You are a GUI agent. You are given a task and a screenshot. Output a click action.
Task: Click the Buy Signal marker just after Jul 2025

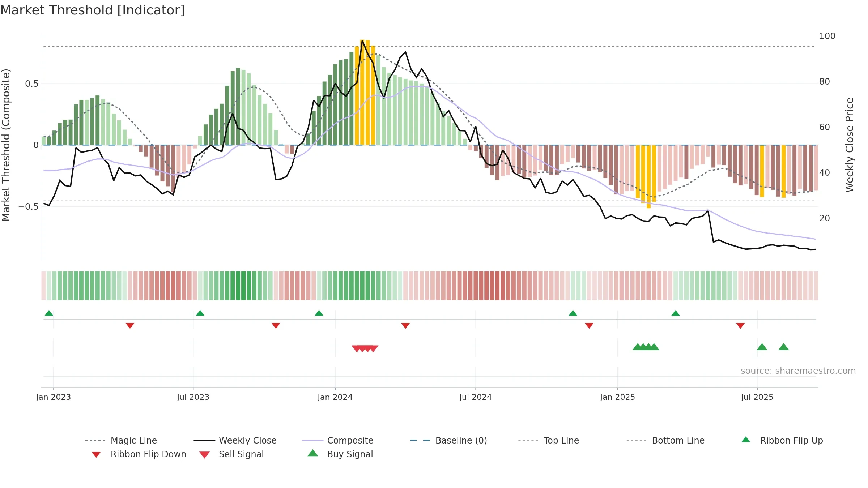click(x=762, y=347)
